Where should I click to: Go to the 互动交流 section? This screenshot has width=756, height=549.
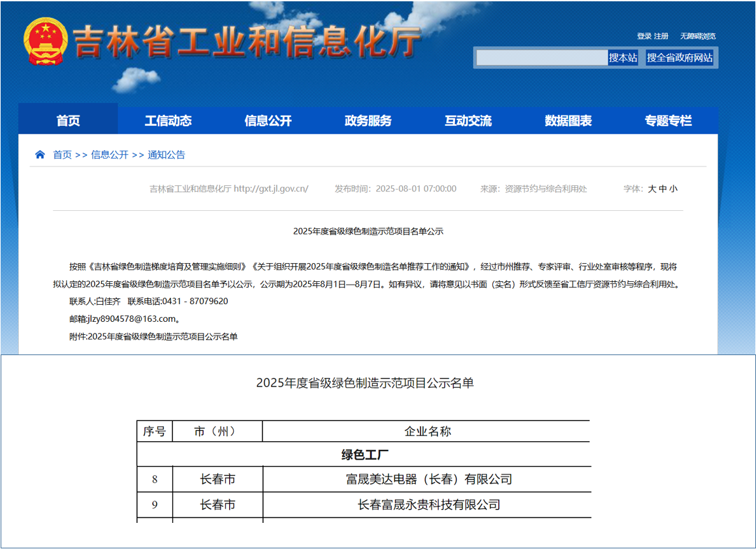[x=467, y=120]
